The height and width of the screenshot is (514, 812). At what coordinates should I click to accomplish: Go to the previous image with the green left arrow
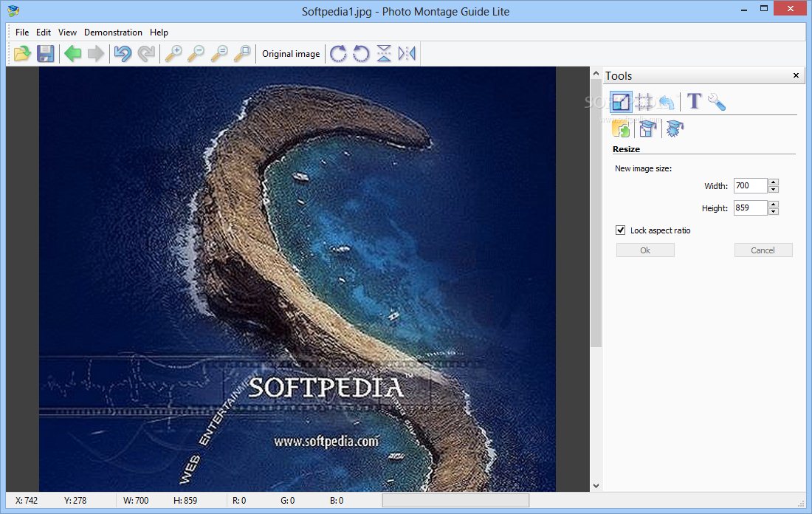pyautogui.click(x=72, y=53)
